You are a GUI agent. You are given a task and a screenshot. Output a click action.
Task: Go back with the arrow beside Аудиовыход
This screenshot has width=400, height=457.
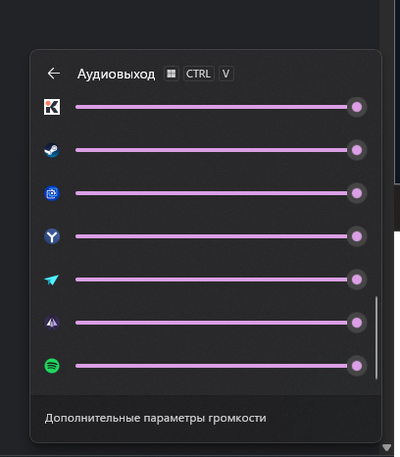(54, 73)
